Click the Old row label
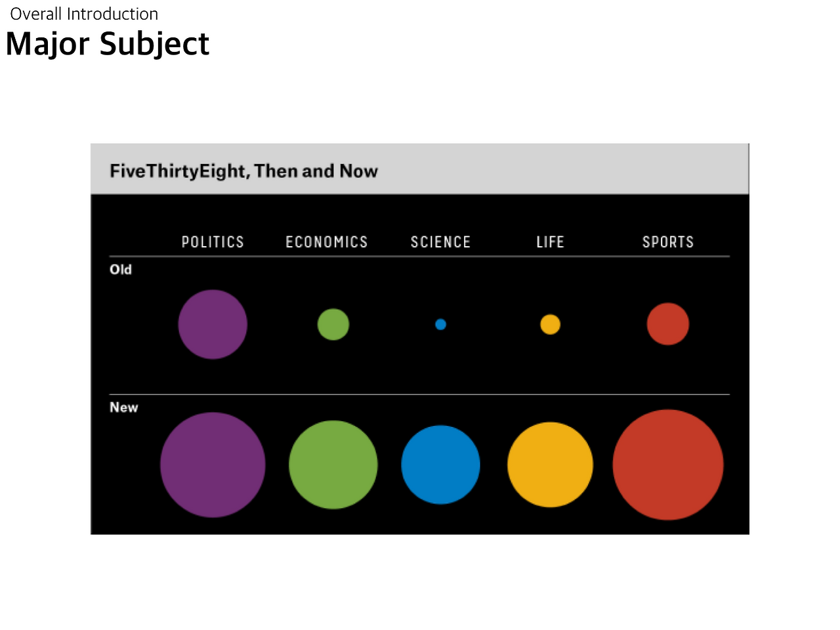 coord(121,270)
